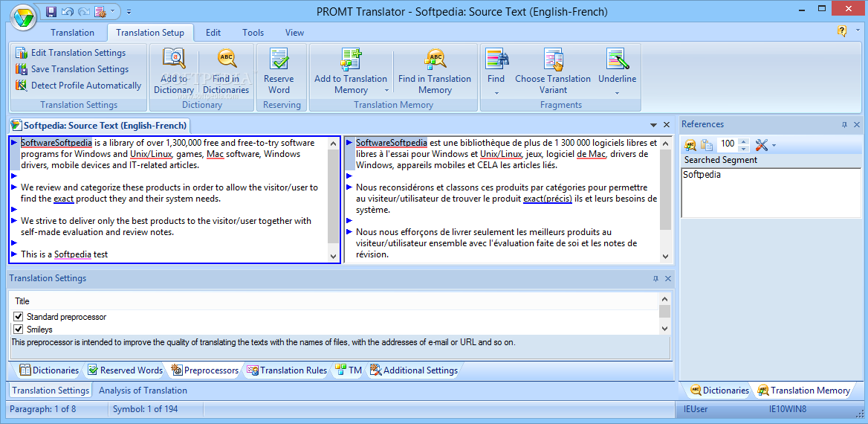Open the document tab list dropdown arrow
The height and width of the screenshot is (424, 868).
point(654,125)
